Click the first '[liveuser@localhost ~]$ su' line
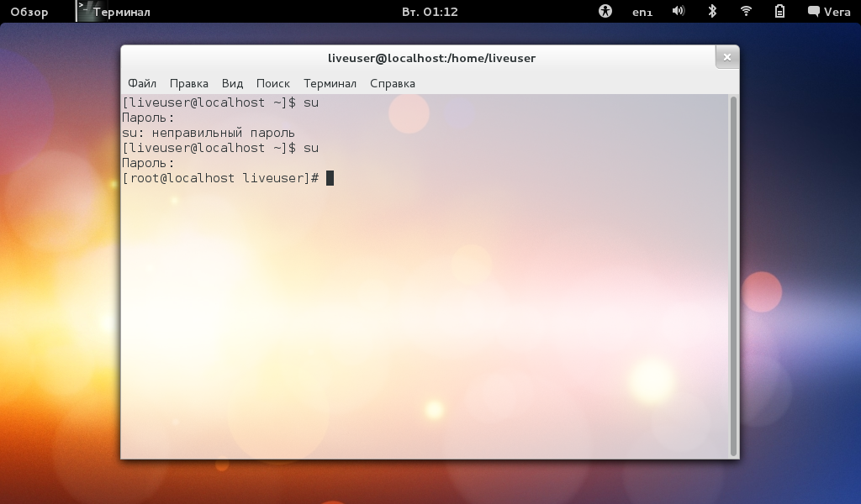This screenshot has height=504, width=861. click(220, 102)
